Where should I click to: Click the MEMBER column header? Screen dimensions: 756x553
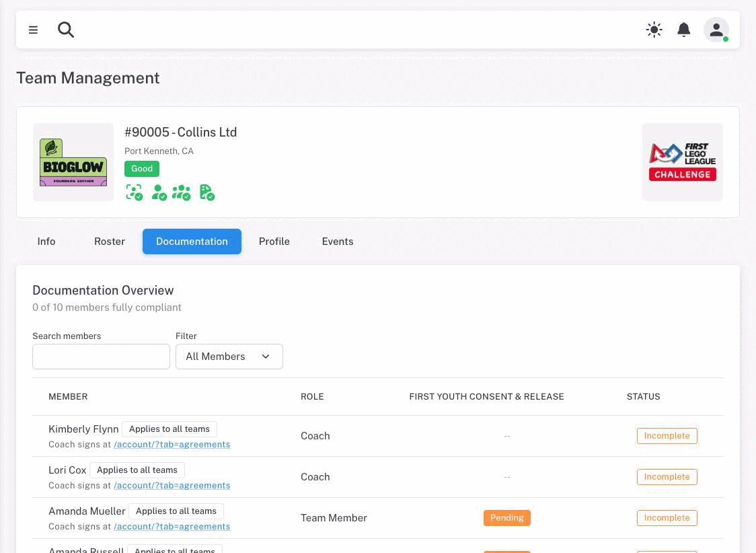point(68,397)
